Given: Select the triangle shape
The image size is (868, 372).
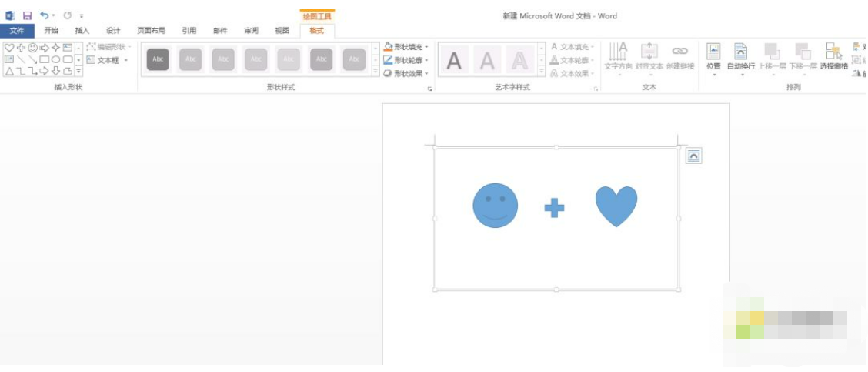Looking at the screenshot, I should [x=9, y=71].
